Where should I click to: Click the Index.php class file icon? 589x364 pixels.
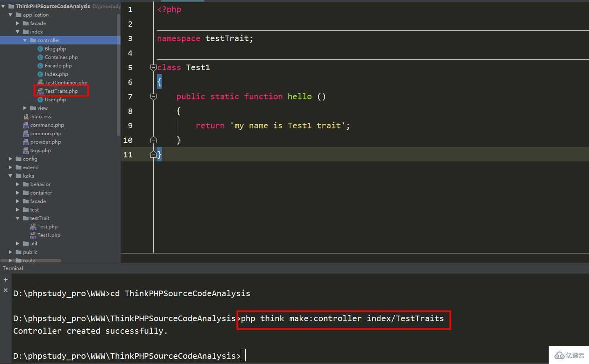[x=40, y=74]
